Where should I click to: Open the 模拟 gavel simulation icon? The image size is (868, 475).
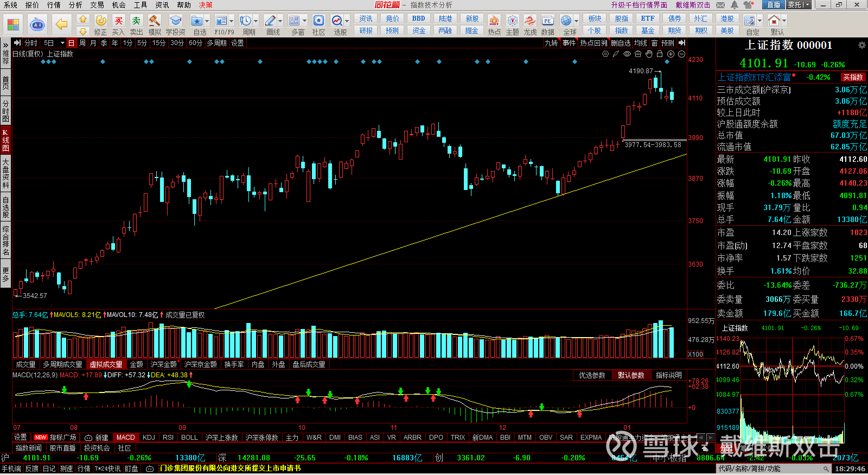point(155,21)
